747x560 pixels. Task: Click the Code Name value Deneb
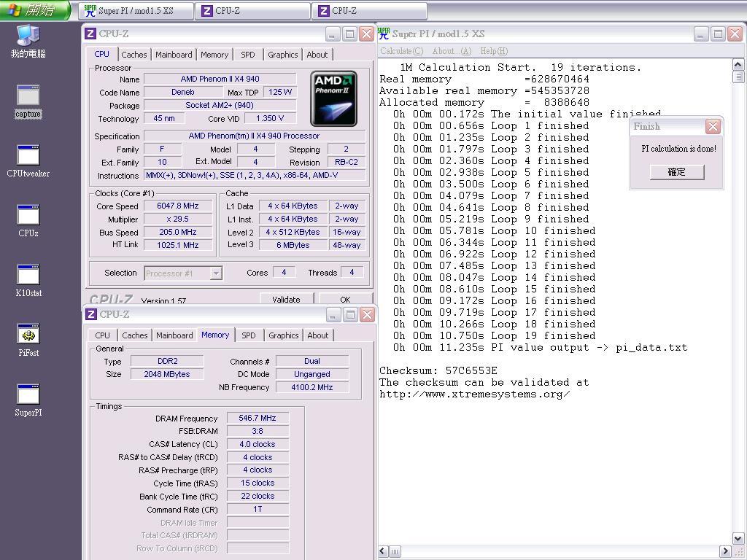(x=183, y=92)
